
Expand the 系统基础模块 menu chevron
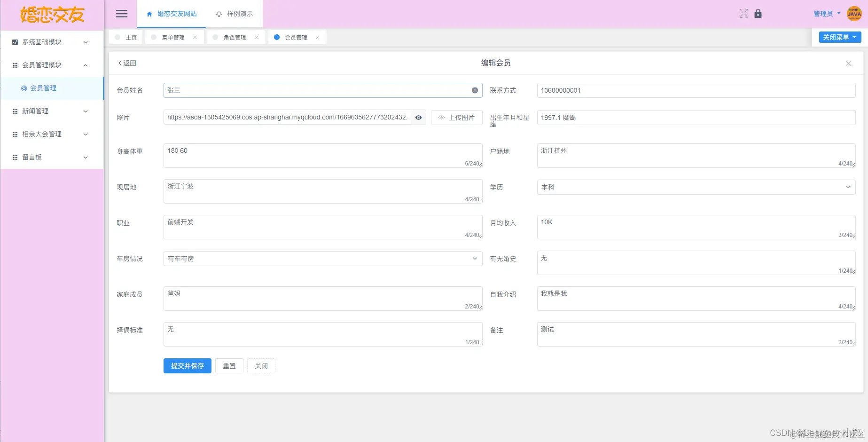coord(86,42)
